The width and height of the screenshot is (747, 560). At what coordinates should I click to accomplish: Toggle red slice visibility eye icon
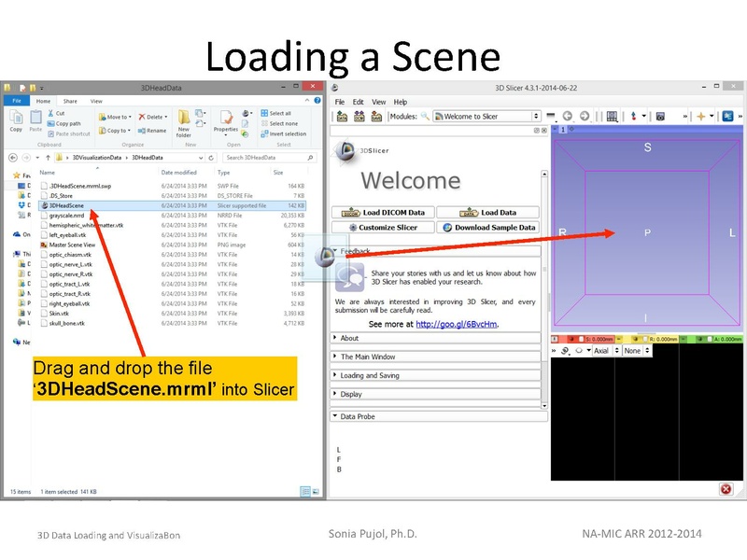tap(573, 339)
